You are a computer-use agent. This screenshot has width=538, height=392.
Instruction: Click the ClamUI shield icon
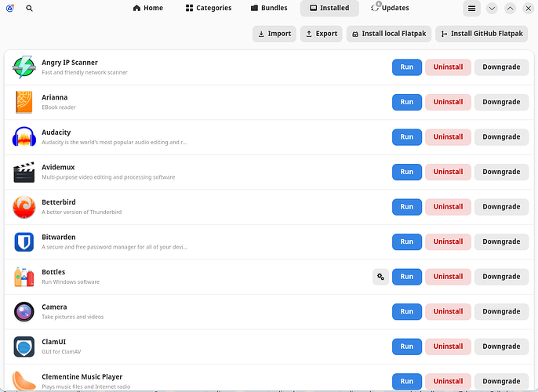click(24, 347)
